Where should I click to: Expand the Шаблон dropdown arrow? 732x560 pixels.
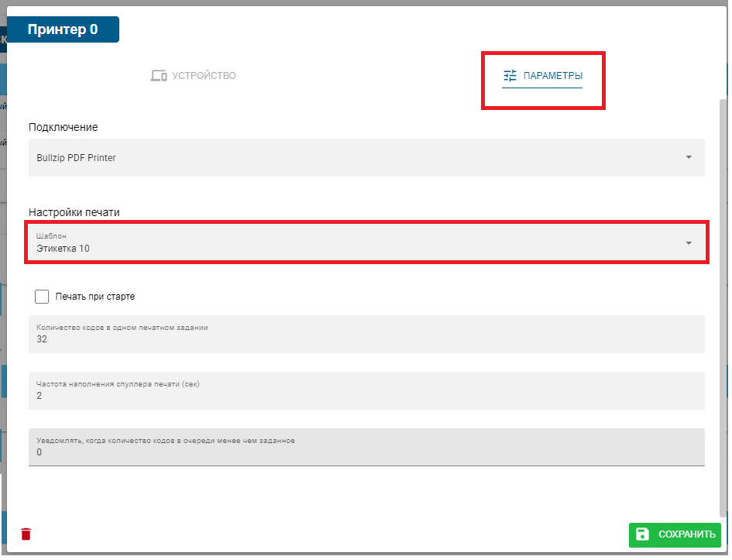689,243
